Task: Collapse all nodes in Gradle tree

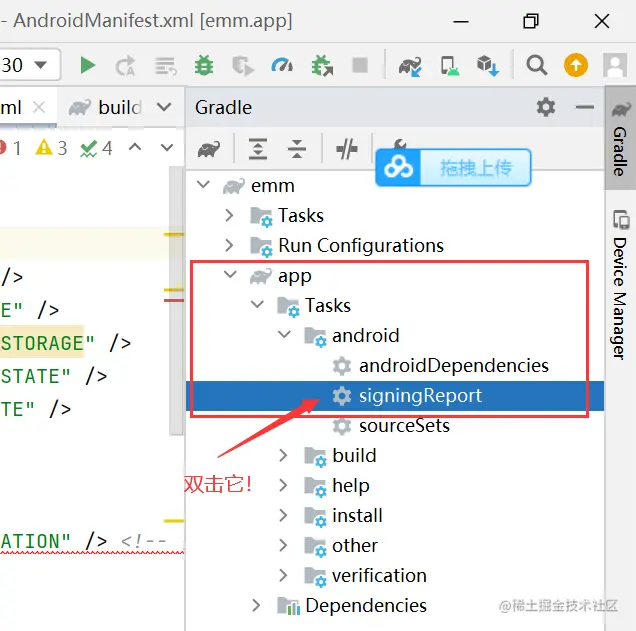Action: click(x=297, y=148)
